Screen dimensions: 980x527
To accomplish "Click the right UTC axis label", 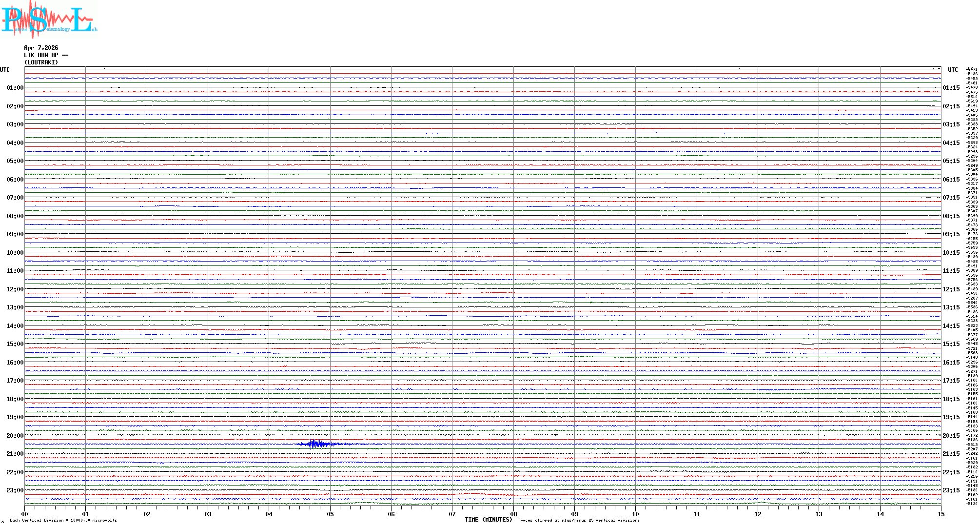I will 953,70.
